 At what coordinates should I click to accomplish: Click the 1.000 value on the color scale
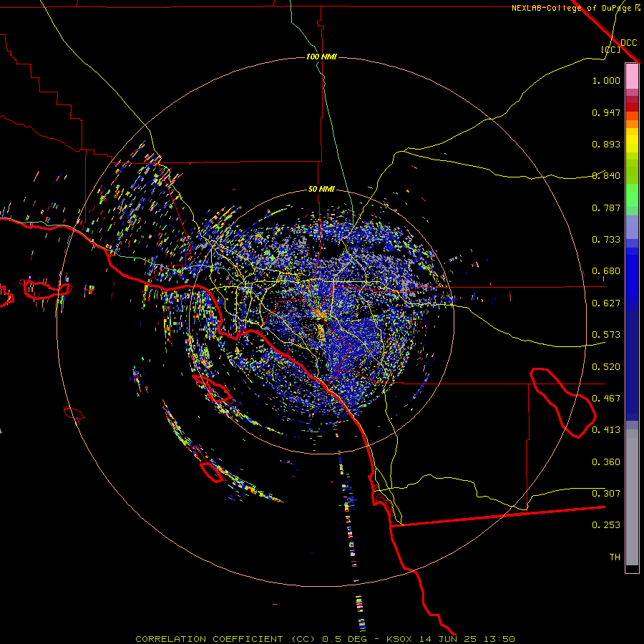point(606,80)
